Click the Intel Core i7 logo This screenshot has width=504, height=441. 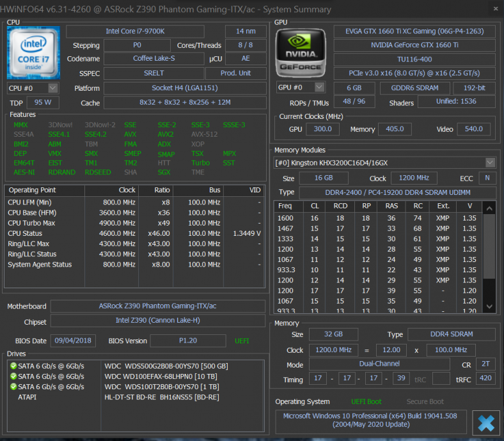(x=33, y=52)
